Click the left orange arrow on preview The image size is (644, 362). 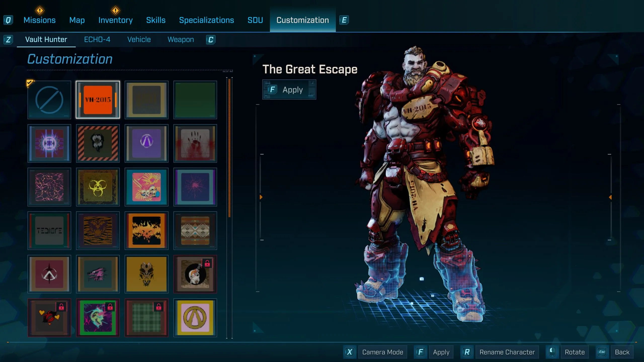(261, 197)
